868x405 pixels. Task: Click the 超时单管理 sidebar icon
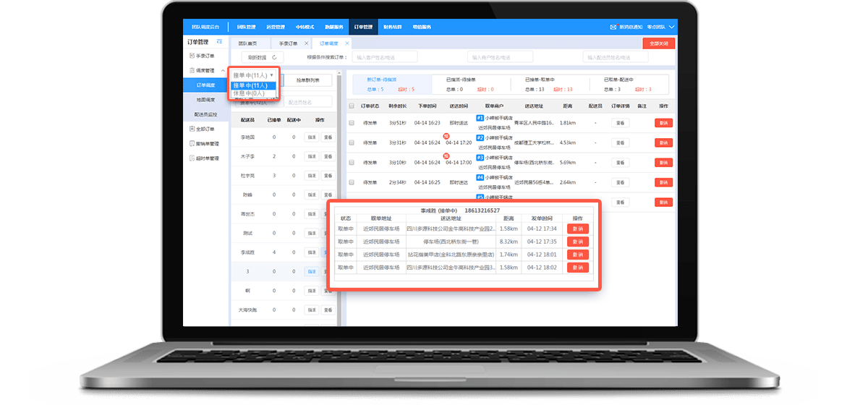[191, 158]
